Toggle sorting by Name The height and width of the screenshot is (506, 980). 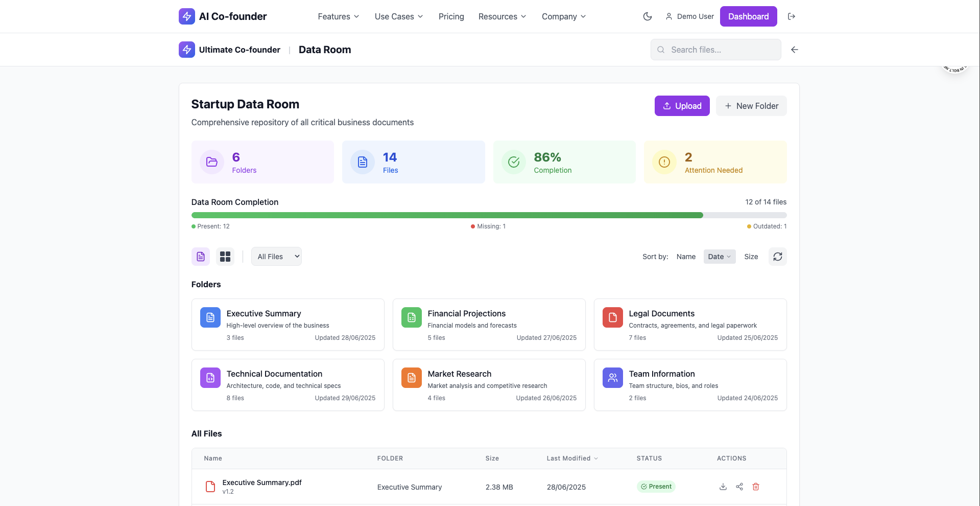click(686, 256)
